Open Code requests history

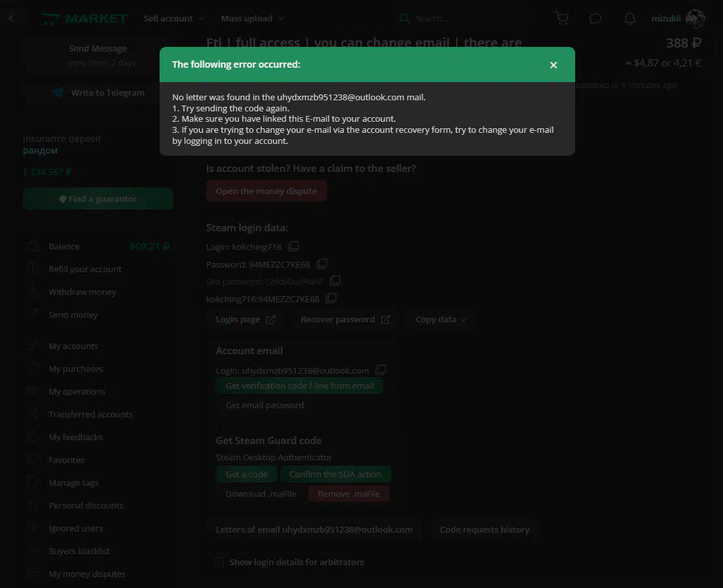point(485,529)
